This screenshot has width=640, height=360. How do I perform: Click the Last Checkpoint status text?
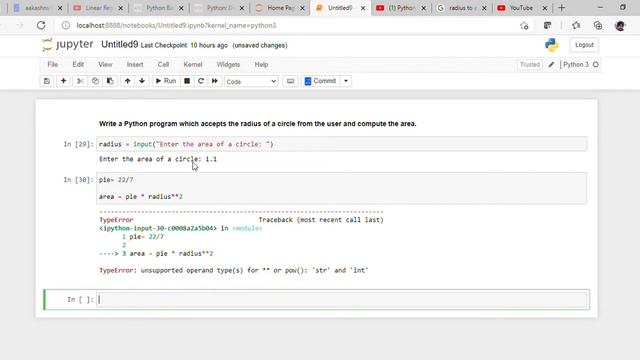coord(184,45)
